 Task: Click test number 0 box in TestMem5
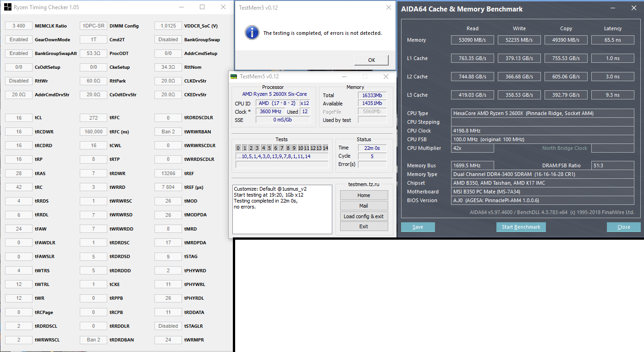[x=238, y=148]
